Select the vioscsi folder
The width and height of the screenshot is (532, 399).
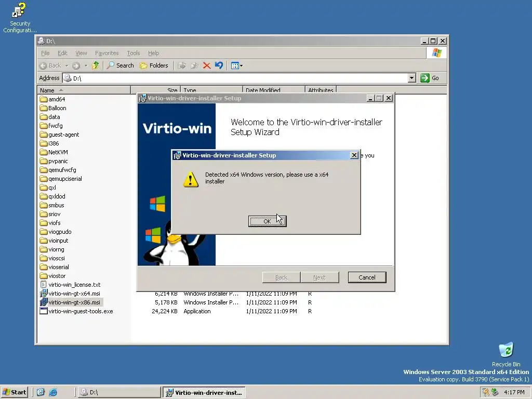52,258
